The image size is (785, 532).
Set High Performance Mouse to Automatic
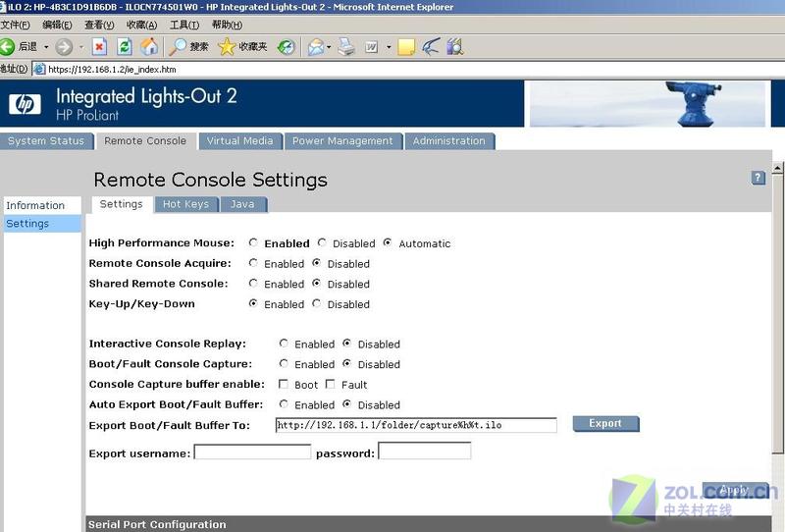(388, 242)
